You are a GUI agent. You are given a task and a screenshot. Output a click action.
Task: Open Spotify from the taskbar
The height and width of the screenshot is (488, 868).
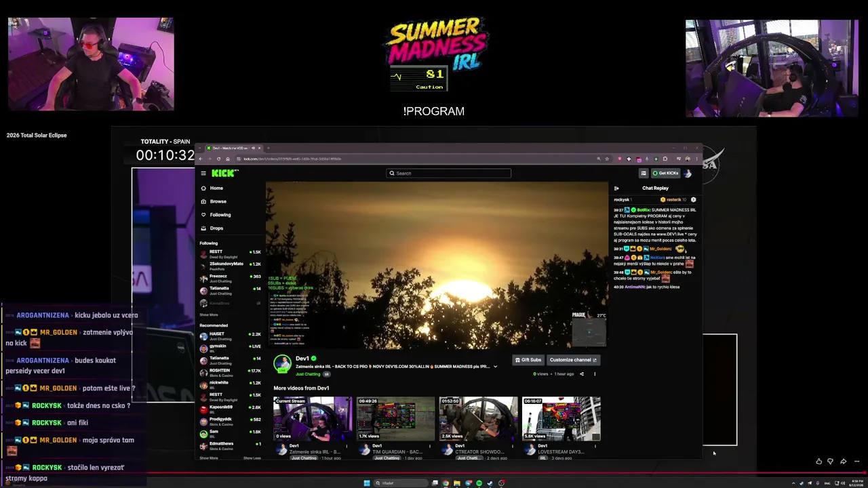479,483
